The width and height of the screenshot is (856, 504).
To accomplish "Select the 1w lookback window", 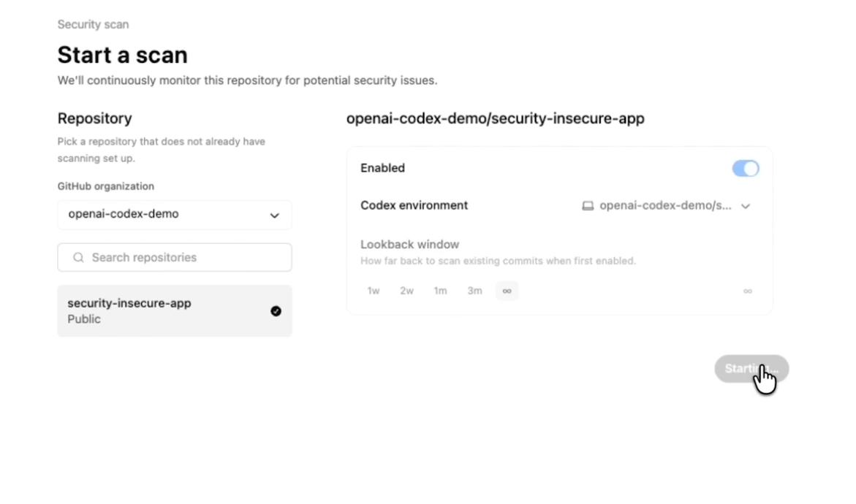I will click(x=374, y=291).
